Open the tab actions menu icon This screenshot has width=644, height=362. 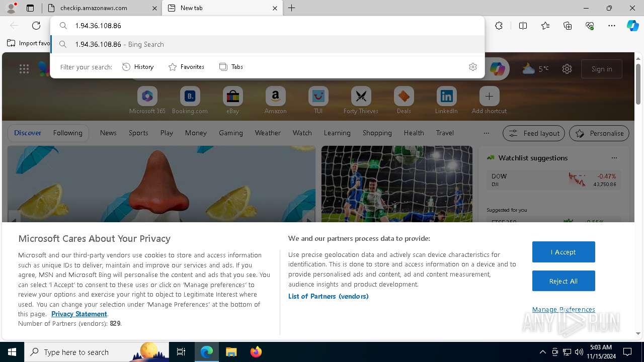coord(30,8)
